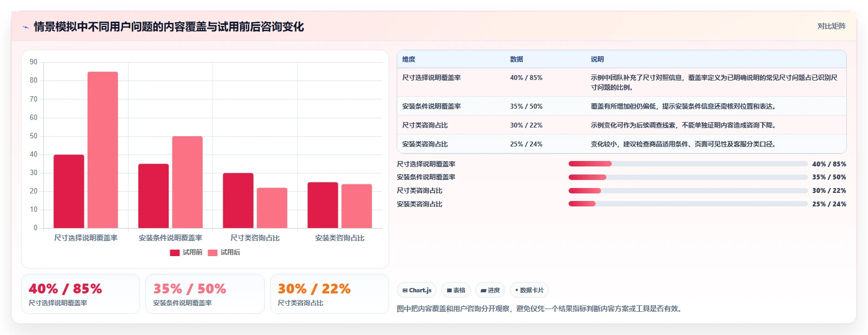Screen dimensions: 868x335
Task: Click the dark red 试用前 bar for 安装条件说明覆盖率
Action: tap(153, 196)
